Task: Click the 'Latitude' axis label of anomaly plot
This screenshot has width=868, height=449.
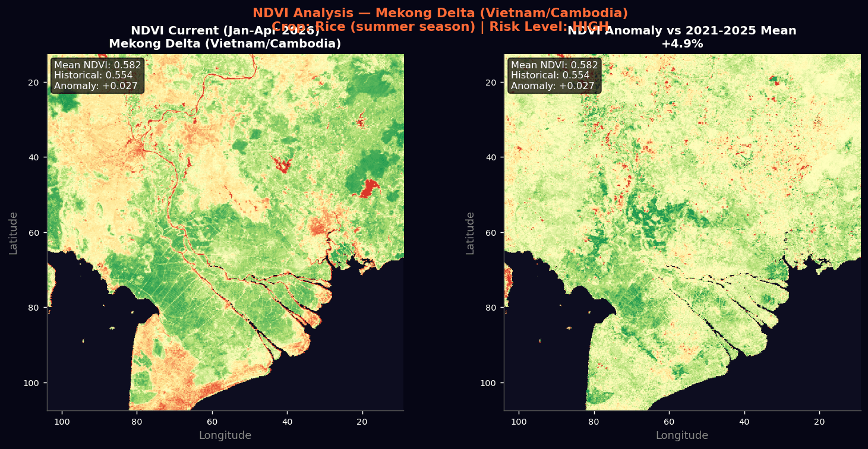Action: point(470,233)
